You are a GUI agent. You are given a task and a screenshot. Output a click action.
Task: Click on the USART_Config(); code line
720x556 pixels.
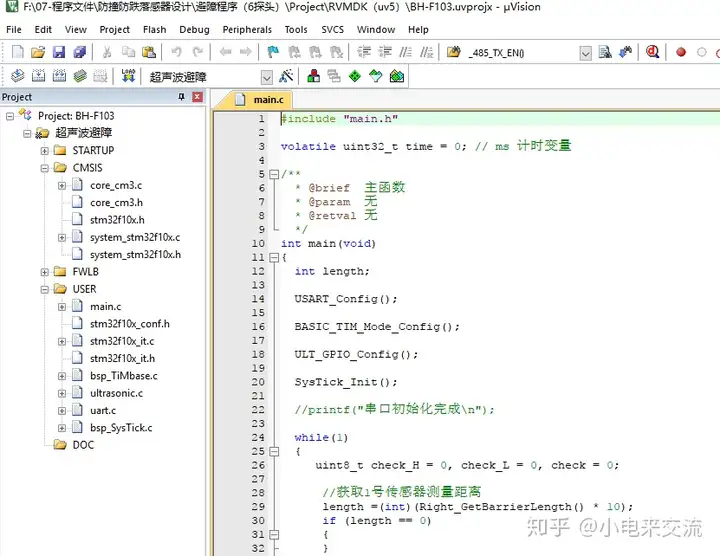[x=346, y=299]
